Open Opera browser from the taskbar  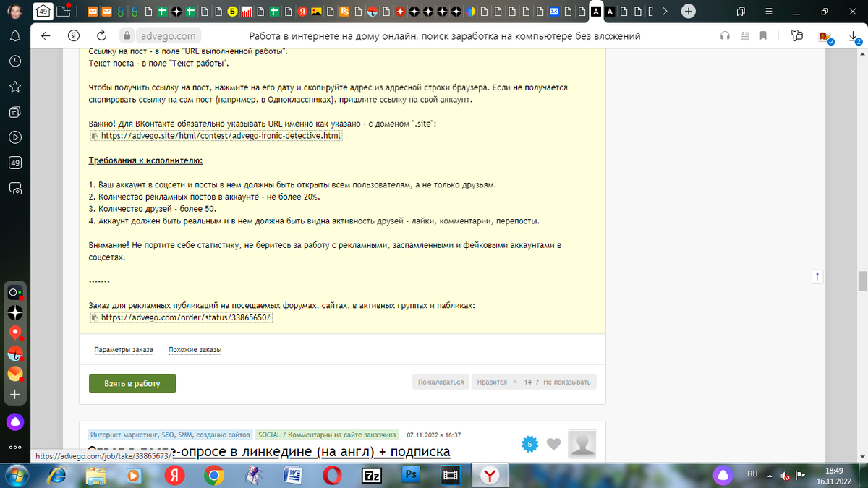[332, 475]
